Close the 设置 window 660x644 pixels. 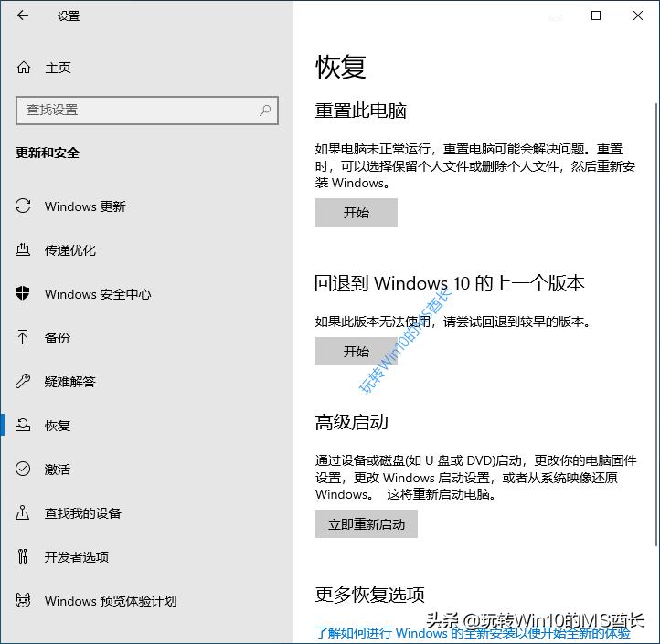(638, 16)
